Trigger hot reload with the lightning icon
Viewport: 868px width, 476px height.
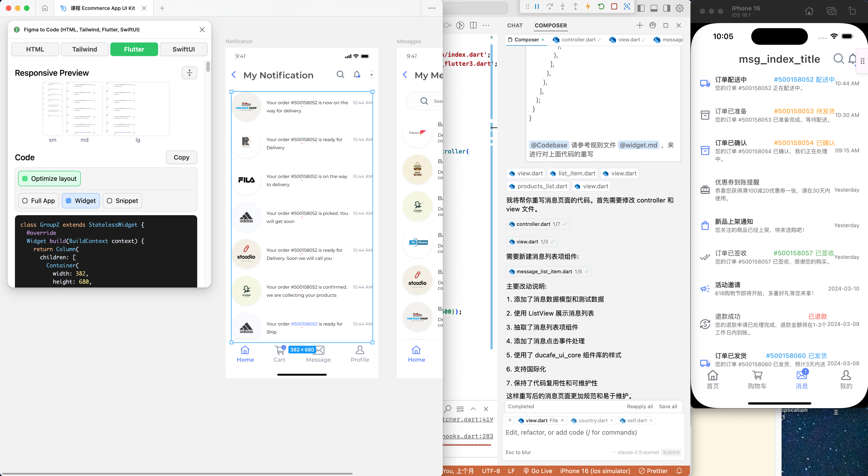(x=588, y=7)
